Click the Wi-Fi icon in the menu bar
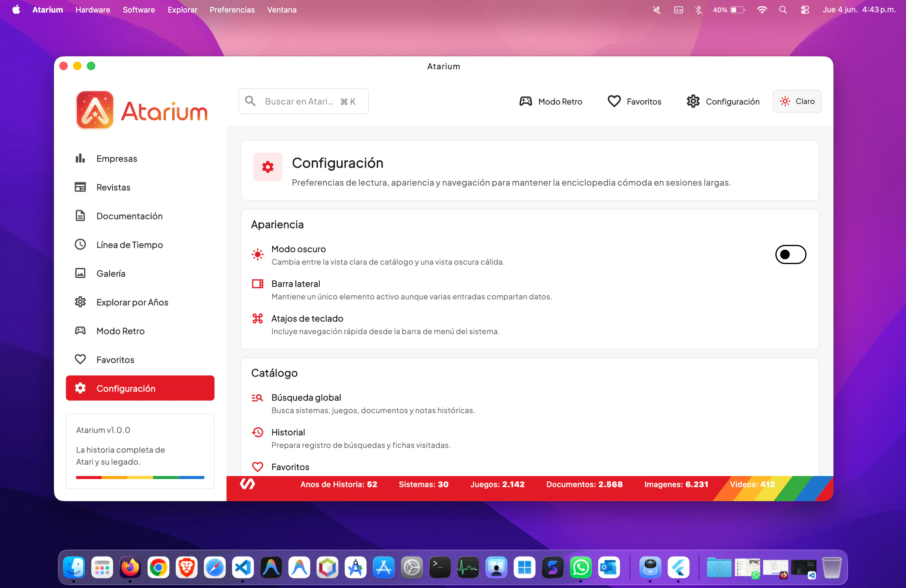This screenshot has height=588, width=906. click(x=762, y=10)
